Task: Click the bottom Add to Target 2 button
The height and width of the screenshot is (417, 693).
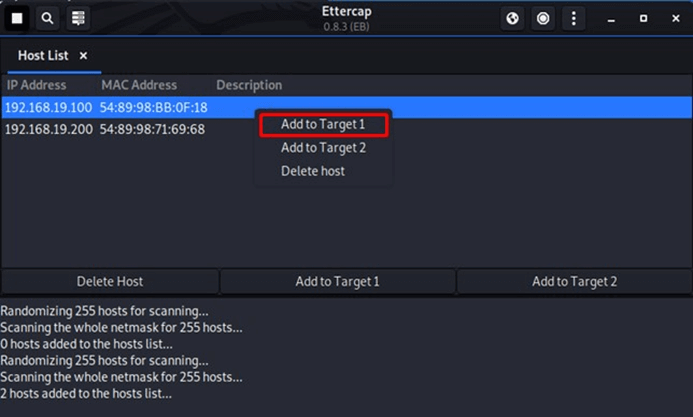Action: coord(574,281)
